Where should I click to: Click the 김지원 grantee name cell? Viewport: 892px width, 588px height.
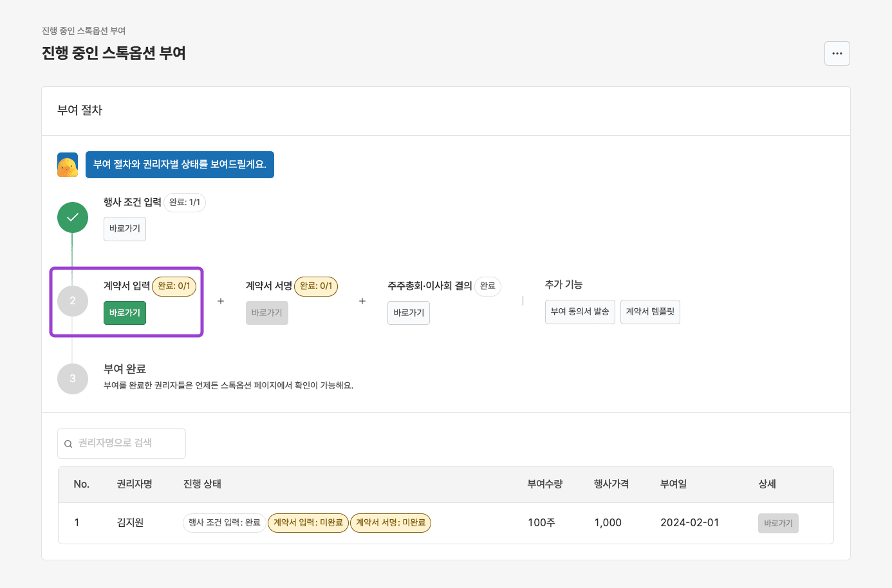coord(130,523)
